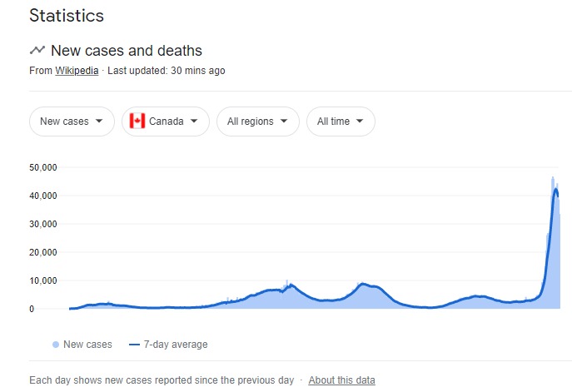Open the Wikipedia source link

(77, 71)
